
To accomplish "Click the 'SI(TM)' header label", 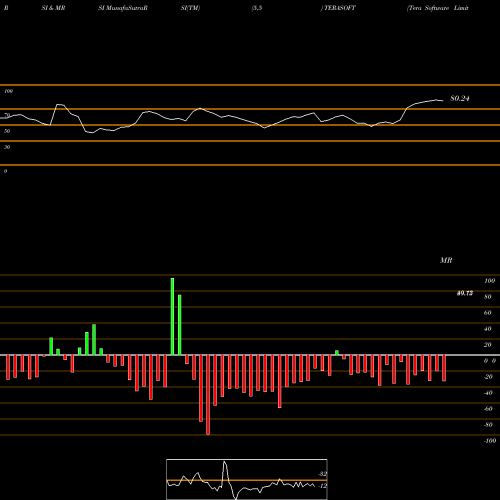I will click(190, 8).
